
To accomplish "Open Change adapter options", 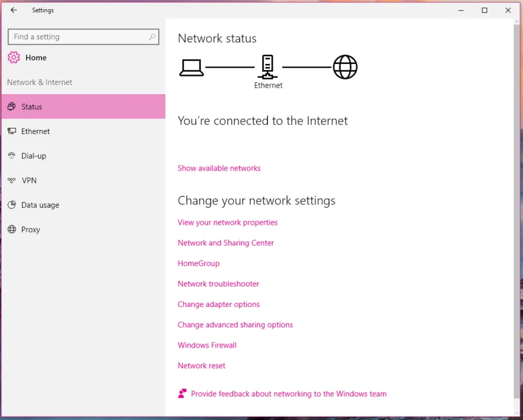I will (218, 304).
